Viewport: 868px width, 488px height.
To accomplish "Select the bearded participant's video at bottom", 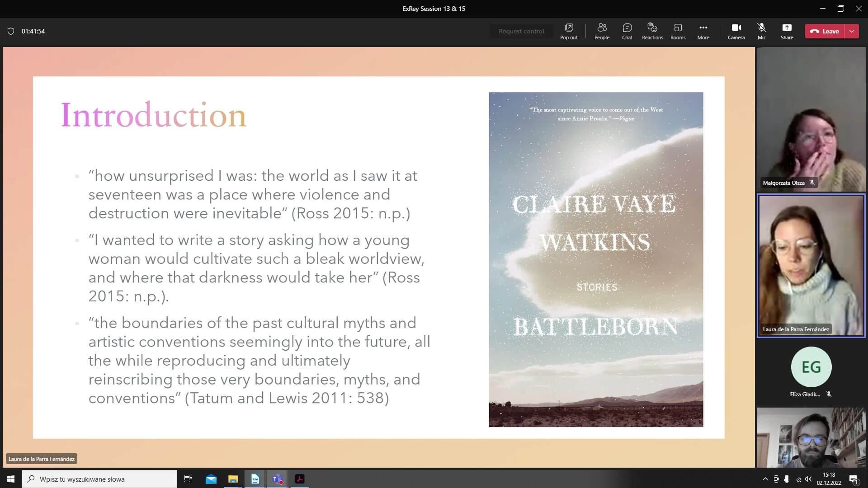I will pyautogui.click(x=811, y=437).
